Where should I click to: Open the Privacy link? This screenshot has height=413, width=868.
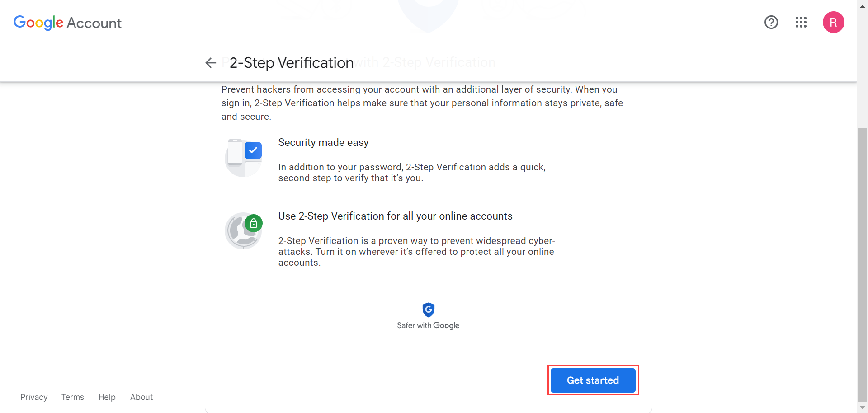click(x=34, y=397)
